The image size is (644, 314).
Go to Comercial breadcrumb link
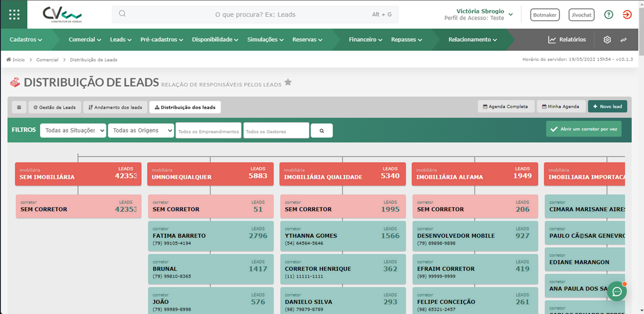[47, 60]
